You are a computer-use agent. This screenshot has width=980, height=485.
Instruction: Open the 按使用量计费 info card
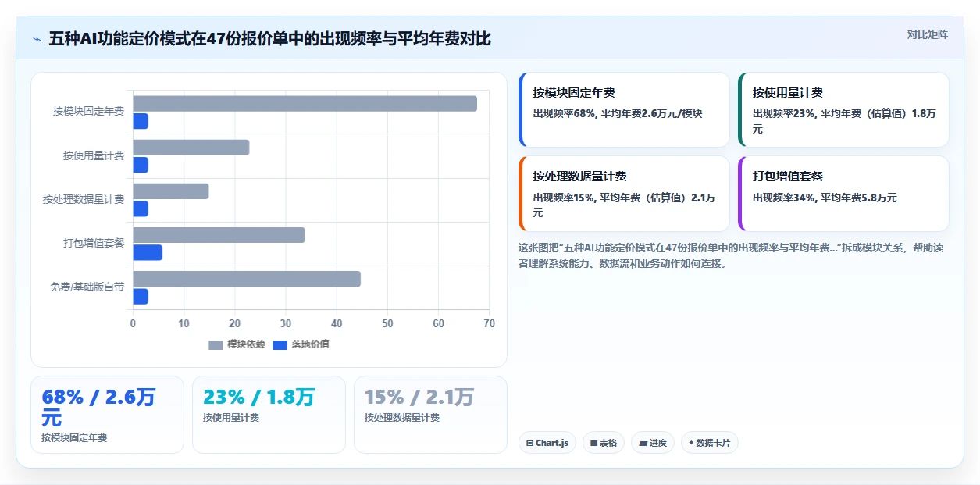tap(843, 110)
